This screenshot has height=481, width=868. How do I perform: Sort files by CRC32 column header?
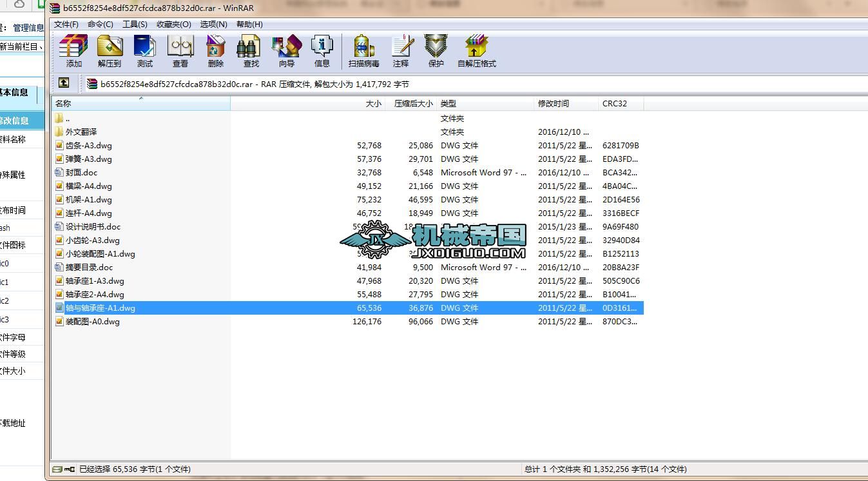[x=621, y=103]
